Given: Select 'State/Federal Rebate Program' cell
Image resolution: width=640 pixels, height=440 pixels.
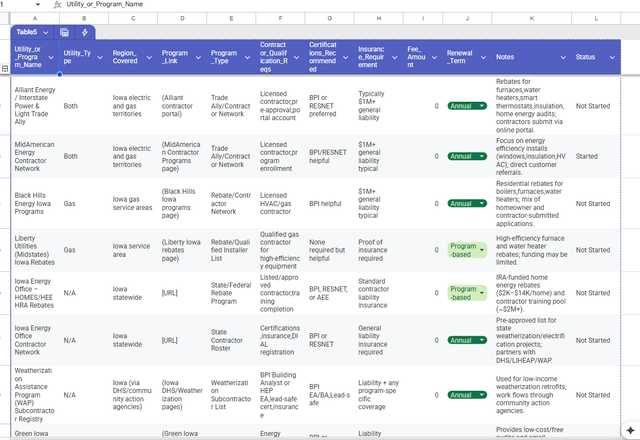Looking at the screenshot, I should click(x=231, y=293).
